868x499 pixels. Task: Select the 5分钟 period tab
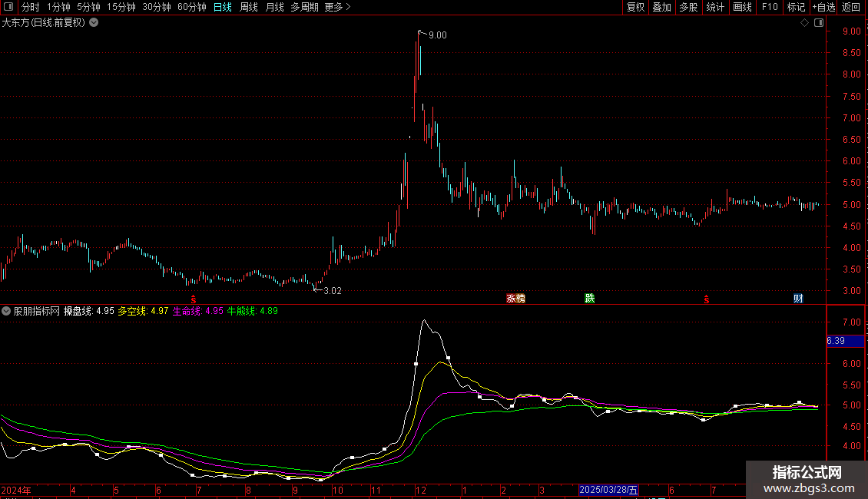pos(88,7)
